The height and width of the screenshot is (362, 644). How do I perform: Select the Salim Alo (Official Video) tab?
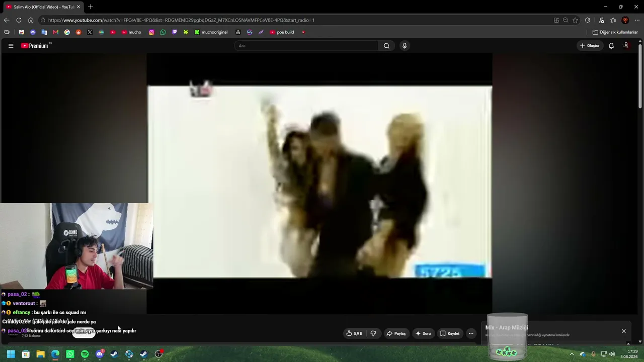click(x=43, y=7)
